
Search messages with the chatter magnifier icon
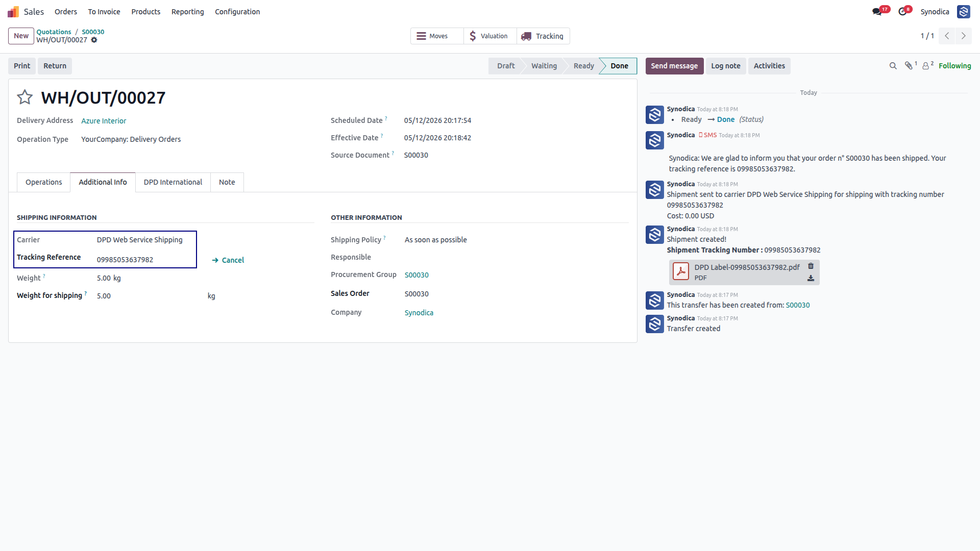pos(893,66)
